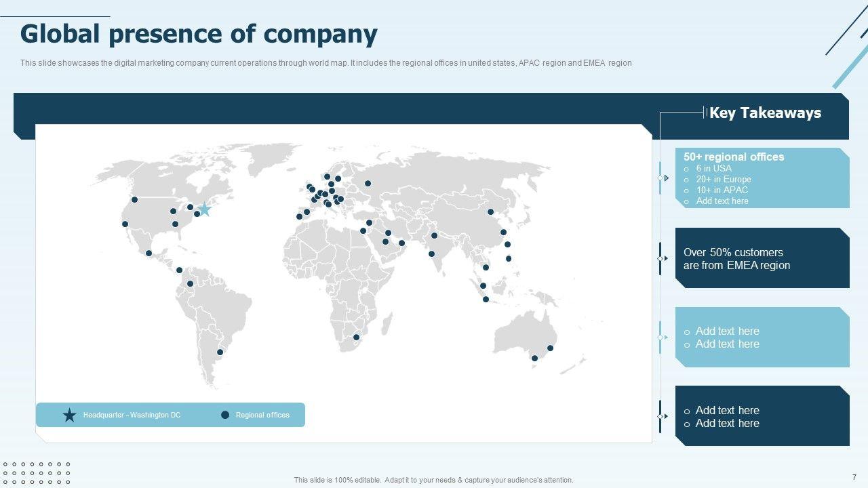Select the dark star icon in the legend

(69, 415)
